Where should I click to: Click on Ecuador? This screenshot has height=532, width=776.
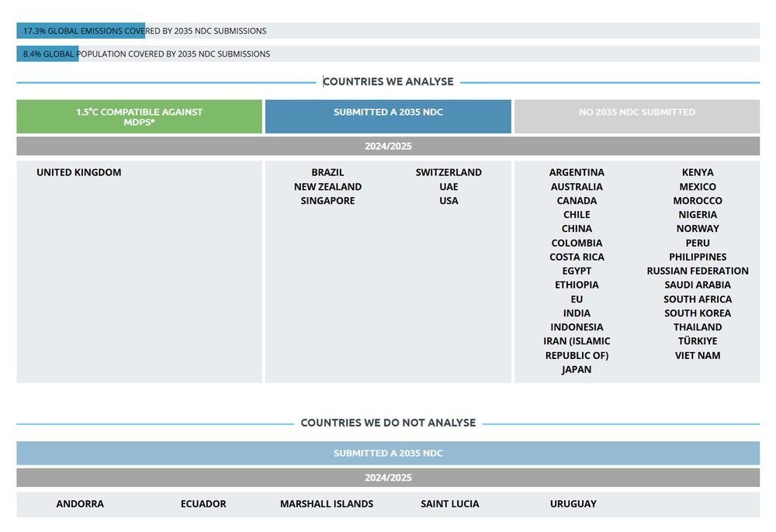203,504
